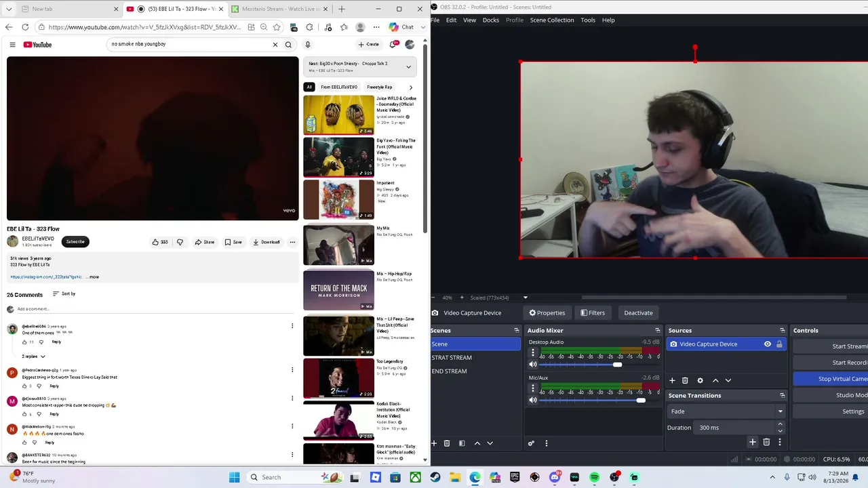Open the OBS View menu

point(469,20)
